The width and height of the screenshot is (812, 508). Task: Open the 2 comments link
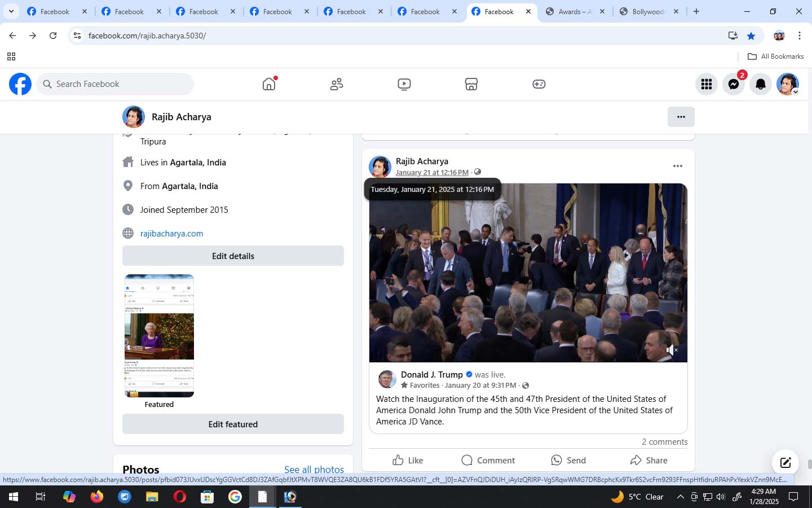click(x=664, y=442)
